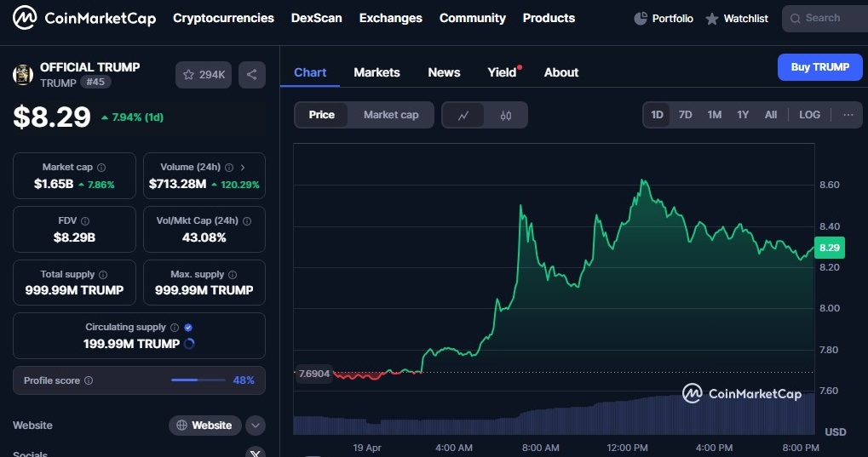
Task: Click the verified circulating supply badge
Action: tap(188, 328)
